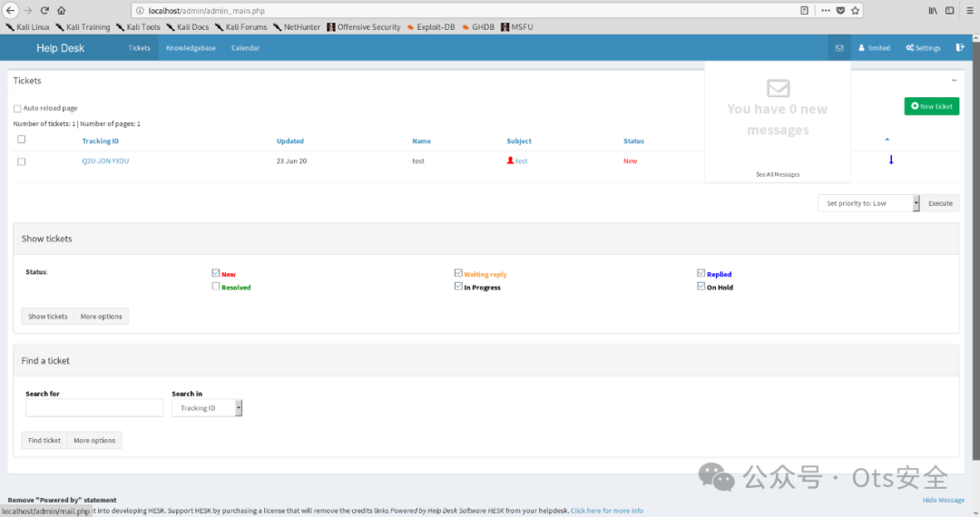The height and width of the screenshot is (517, 980).
Task: Switch to Tickets tab
Action: (x=140, y=48)
